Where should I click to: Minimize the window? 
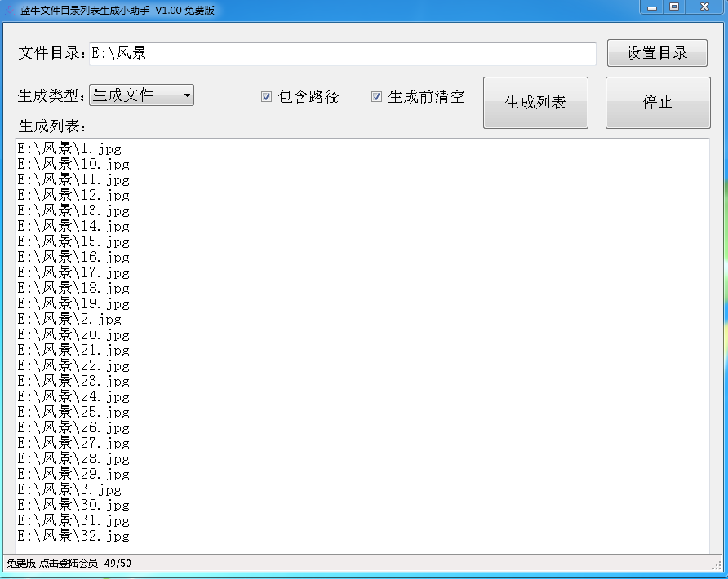click(x=652, y=7)
